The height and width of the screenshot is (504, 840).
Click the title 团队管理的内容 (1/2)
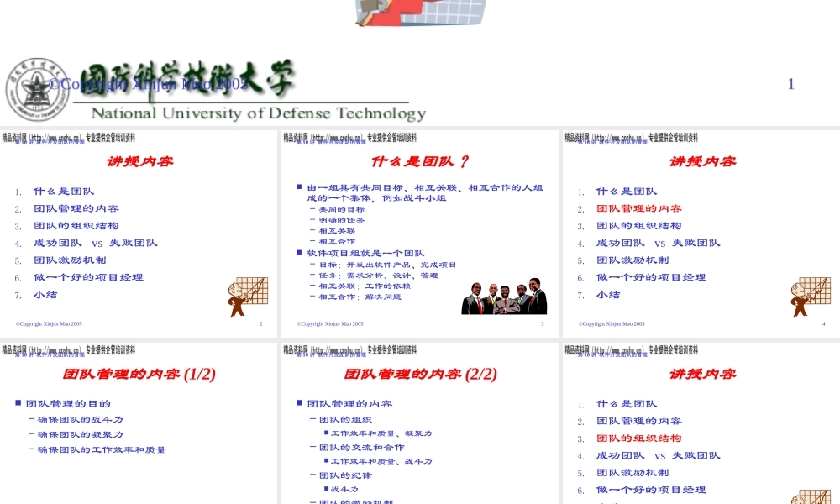pos(139,374)
